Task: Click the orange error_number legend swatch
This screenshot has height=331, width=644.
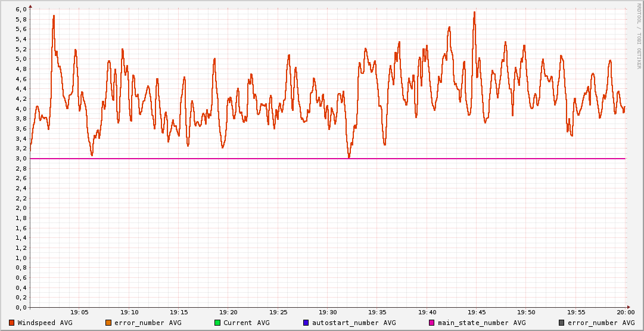Action: [x=108, y=323]
